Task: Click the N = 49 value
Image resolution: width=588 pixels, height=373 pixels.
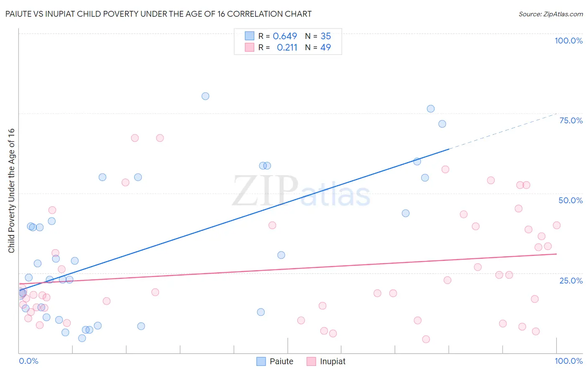Action: pyautogui.click(x=318, y=47)
